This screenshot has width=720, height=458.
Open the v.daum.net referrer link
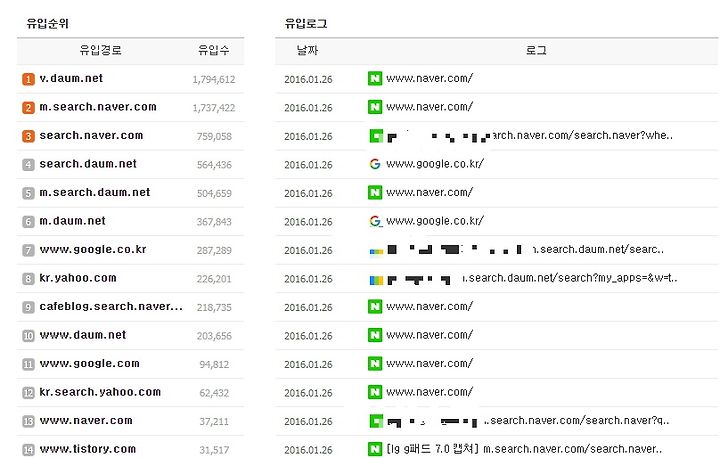(x=71, y=79)
